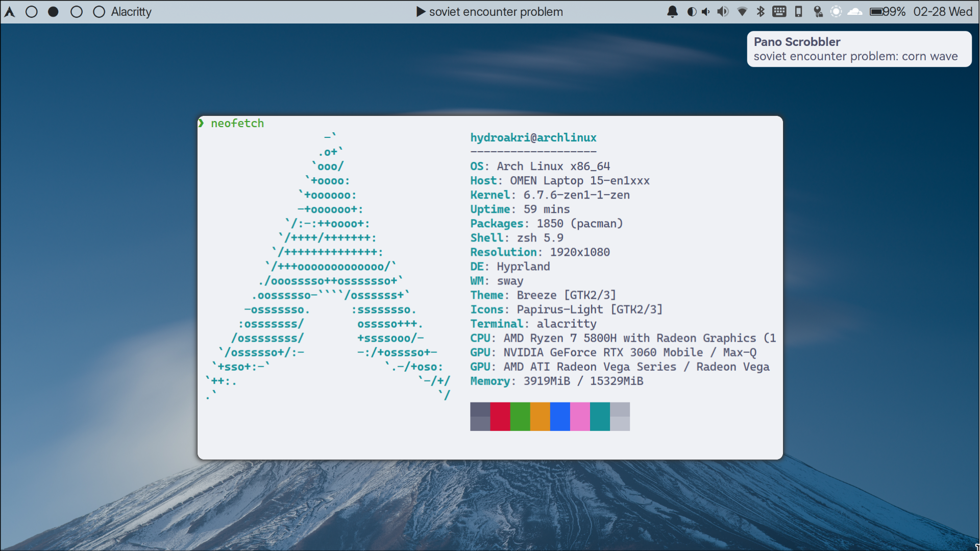Click the green prompt arrow in terminal
The image size is (980, 551).
tap(201, 123)
